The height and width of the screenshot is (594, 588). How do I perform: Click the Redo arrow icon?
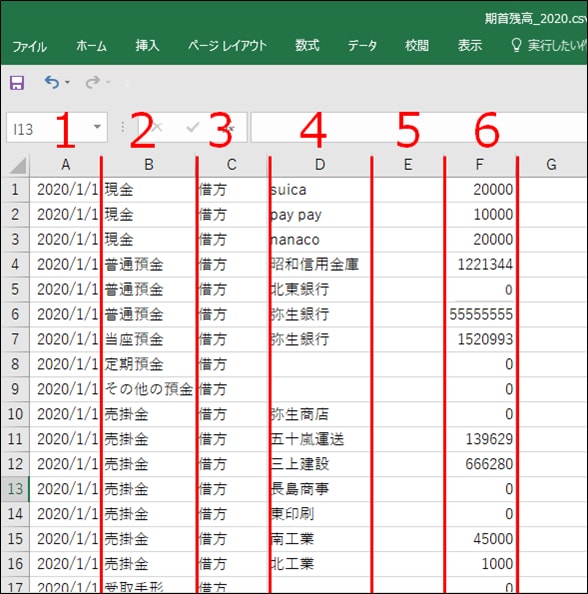[93, 82]
